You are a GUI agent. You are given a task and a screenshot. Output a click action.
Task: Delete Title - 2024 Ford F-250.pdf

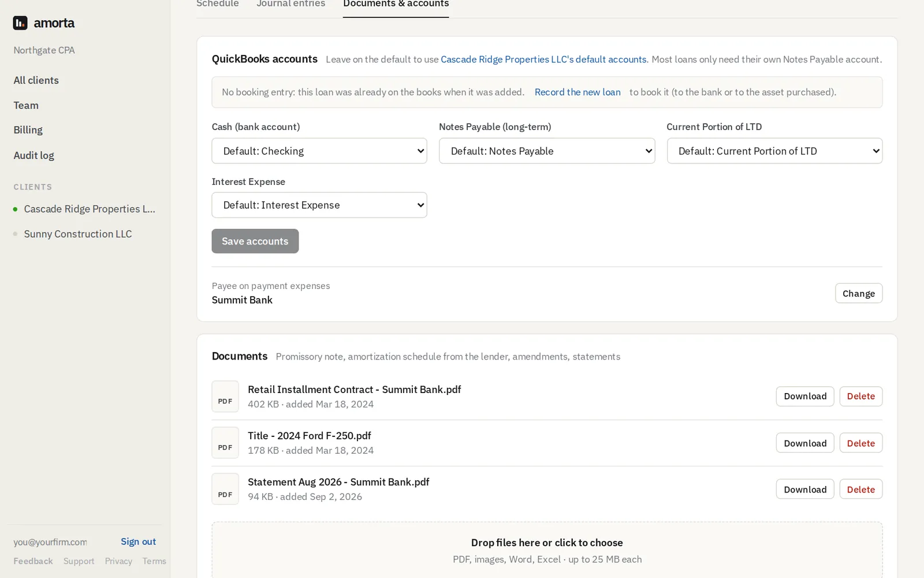861,443
